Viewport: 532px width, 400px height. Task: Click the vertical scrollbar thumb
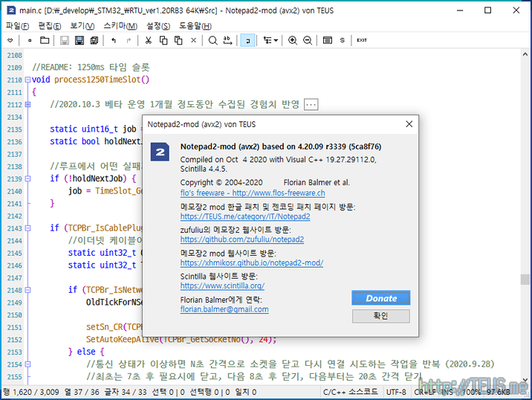[x=525, y=280]
